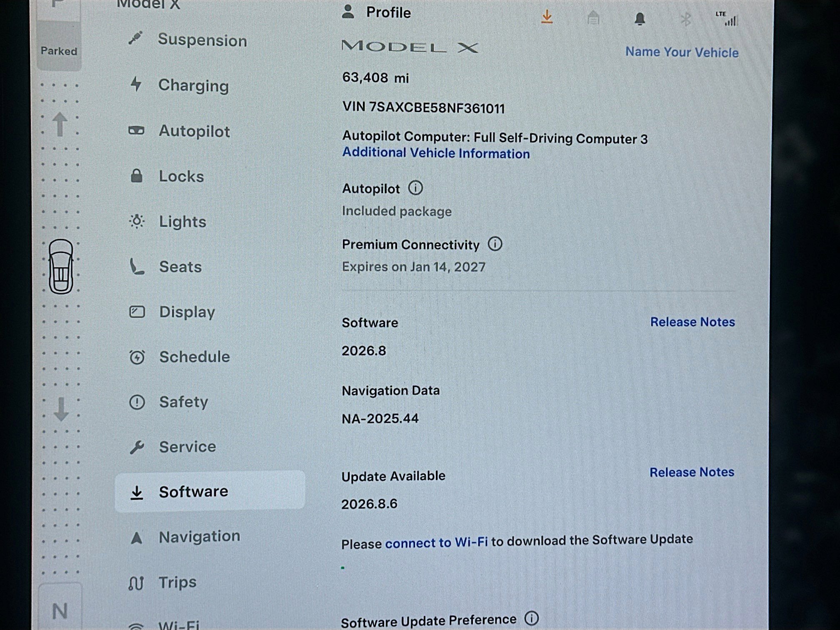Open Release Notes for update 2026.8.6
840x630 pixels.
(692, 472)
